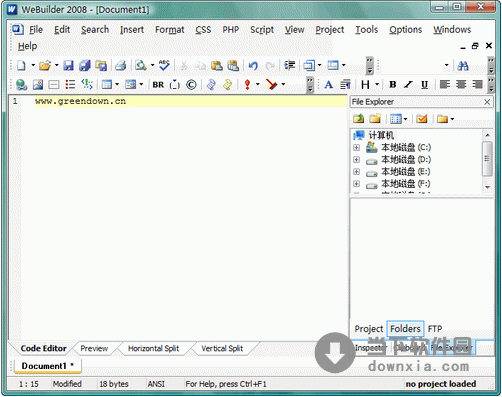Run spell check with the ABC icon
Screen dimensions: 502x397
pos(164,65)
